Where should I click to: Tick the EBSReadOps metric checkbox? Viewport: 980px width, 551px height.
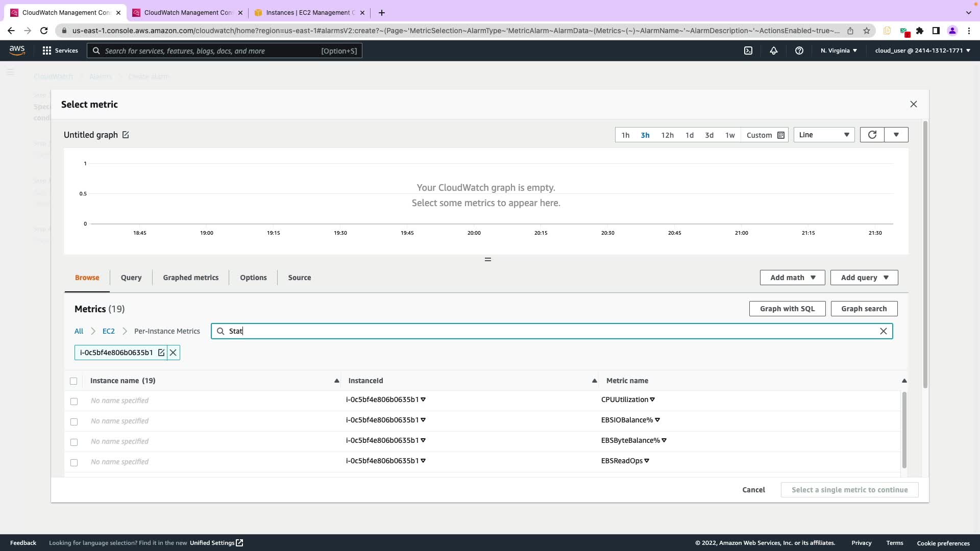pyautogui.click(x=74, y=463)
